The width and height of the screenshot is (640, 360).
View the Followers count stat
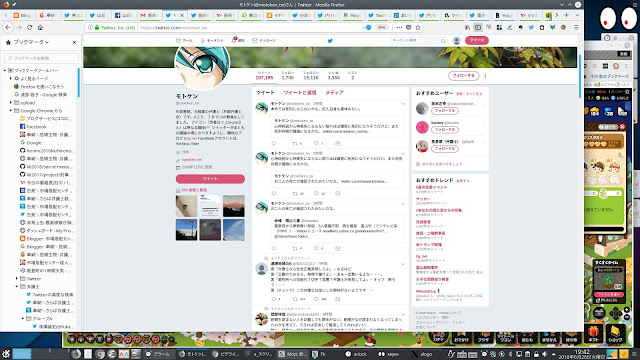pos(311,76)
